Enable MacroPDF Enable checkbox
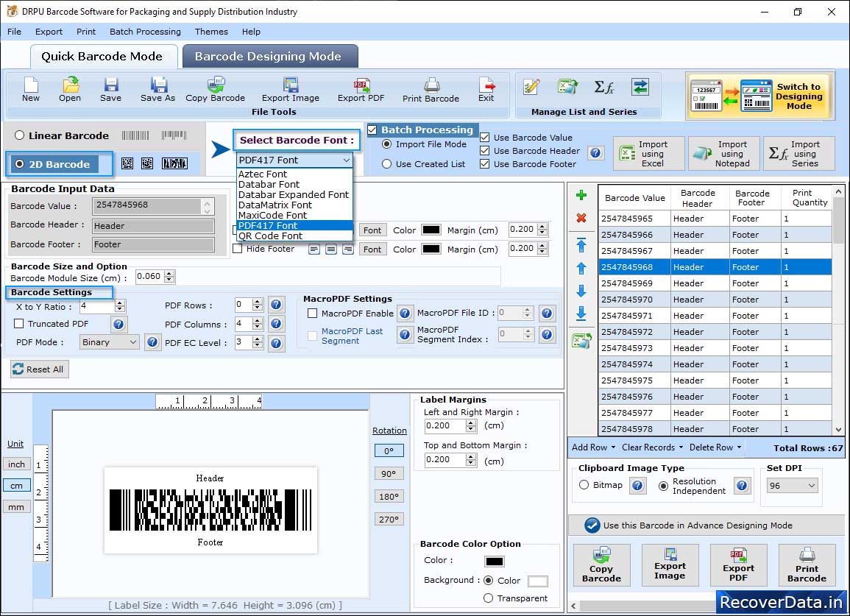This screenshot has width=850, height=616. click(312, 314)
